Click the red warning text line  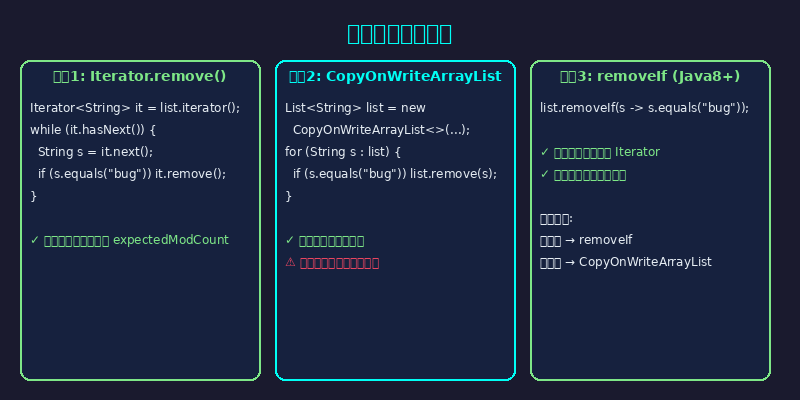click(332, 263)
